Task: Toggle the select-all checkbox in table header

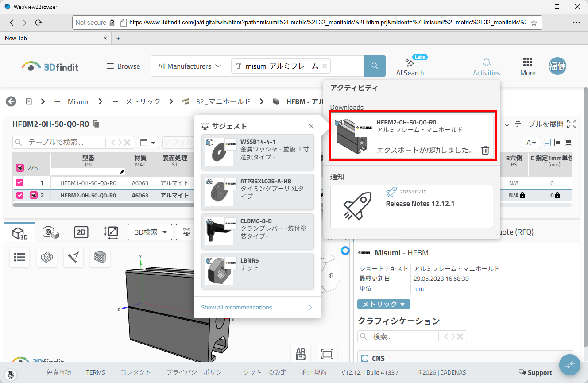Action: tap(19, 168)
